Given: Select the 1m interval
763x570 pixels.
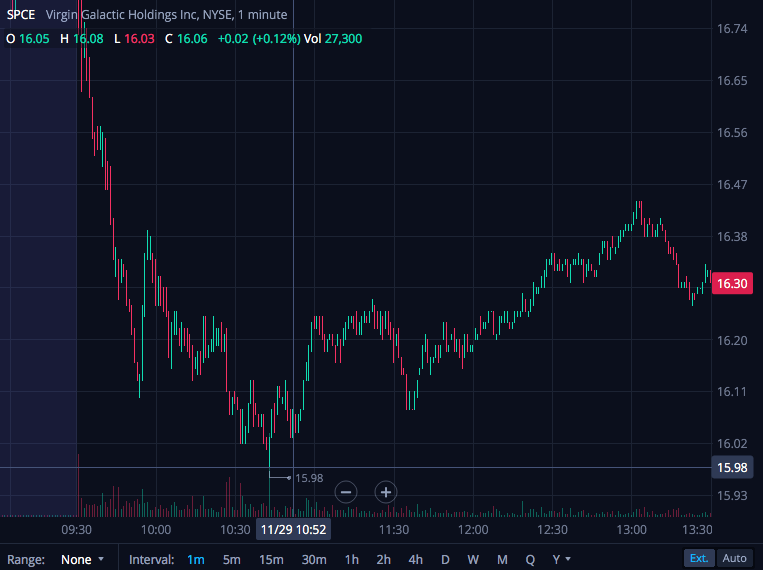Looking at the screenshot, I should click(196, 559).
